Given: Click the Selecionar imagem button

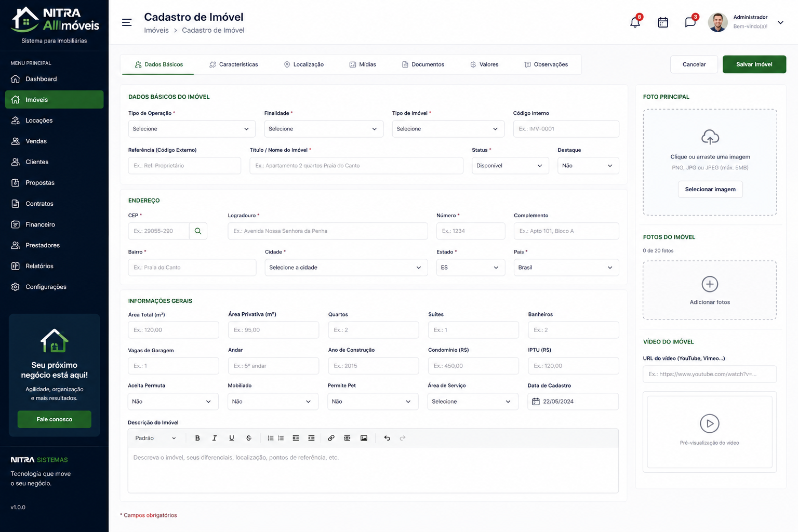Looking at the screenshot, I should 710,189.
